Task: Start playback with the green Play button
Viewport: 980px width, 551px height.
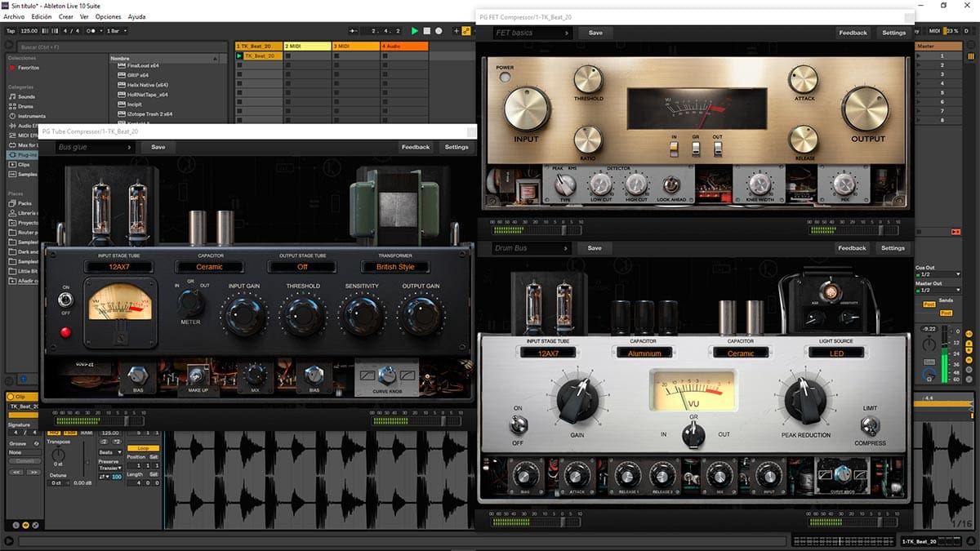Action: (415, 31)
